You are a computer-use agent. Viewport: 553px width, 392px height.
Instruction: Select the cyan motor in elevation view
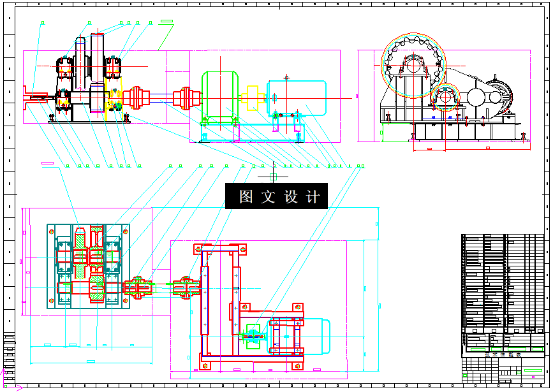tap(297, 98)
